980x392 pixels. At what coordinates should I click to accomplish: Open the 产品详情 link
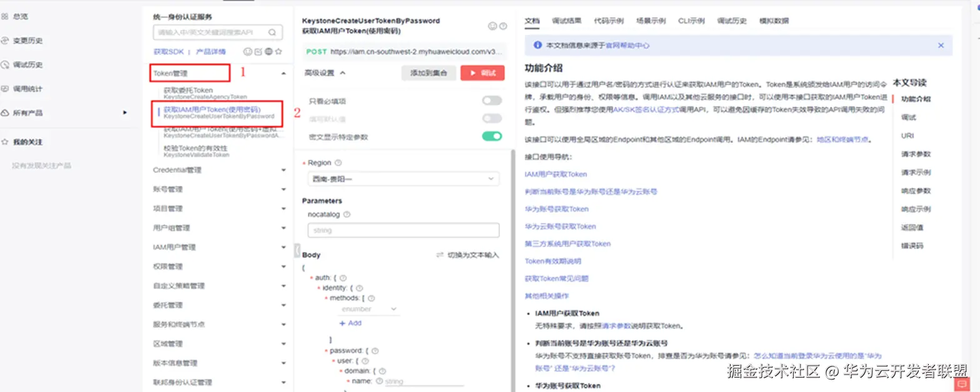pos(211,52)
